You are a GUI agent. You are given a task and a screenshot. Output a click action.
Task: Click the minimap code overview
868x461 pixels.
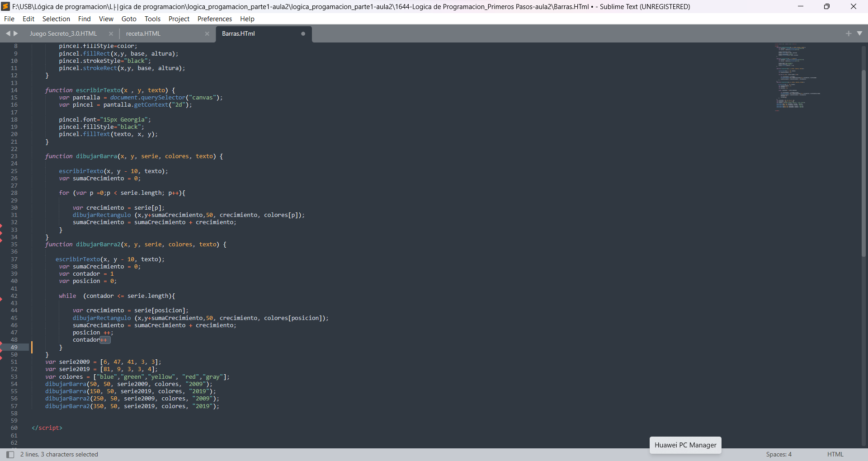[x=798, y=77]
